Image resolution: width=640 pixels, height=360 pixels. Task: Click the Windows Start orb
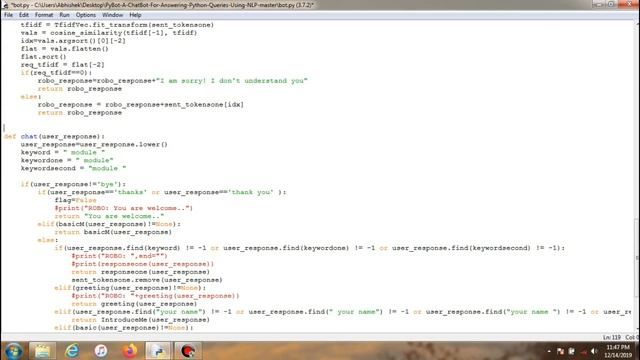pyautogui.click(x=13, y=351)
